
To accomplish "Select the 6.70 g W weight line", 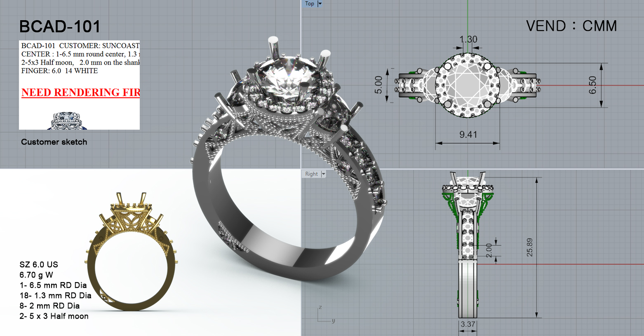I will (x=36, y=275).
